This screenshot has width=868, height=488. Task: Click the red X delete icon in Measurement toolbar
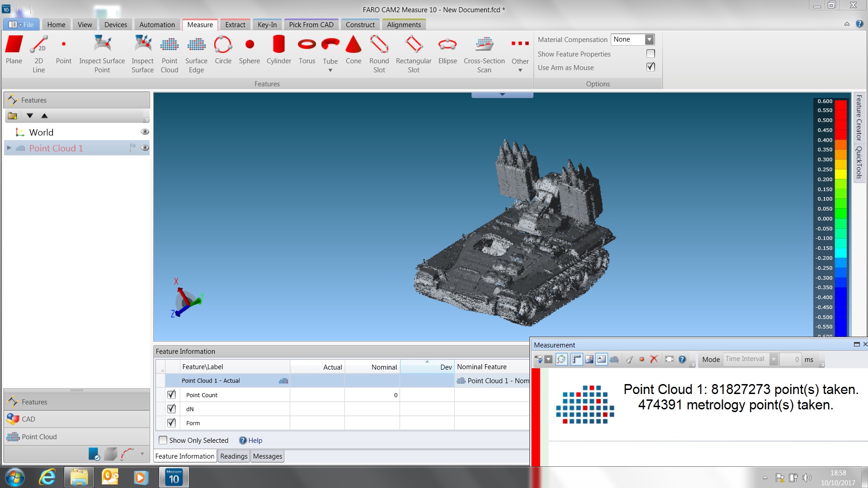pyautogui.click(x=654, y=359)
